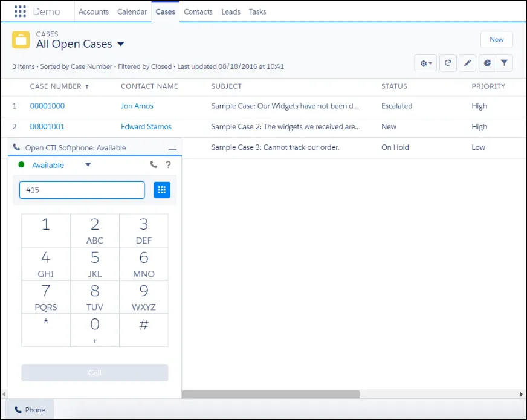This screenshot has width=527, height=420.
Task: Click the blue dialpad icon beside number field
Action: coord(161,190)
